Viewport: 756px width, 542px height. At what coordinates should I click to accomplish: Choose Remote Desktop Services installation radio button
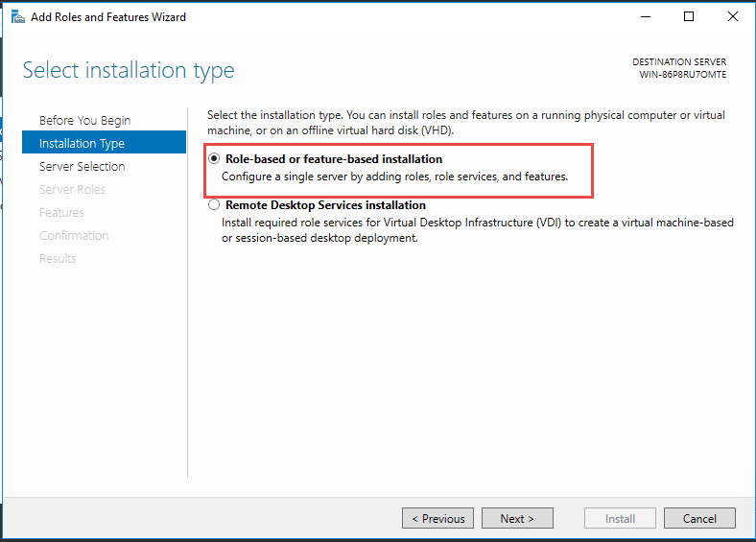214,205
